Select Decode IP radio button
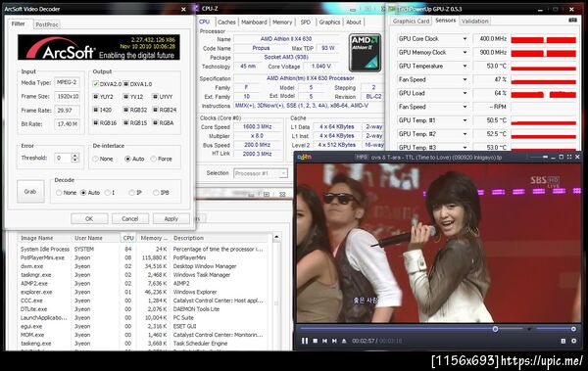The image size is (588, 371). pos(131,193)
